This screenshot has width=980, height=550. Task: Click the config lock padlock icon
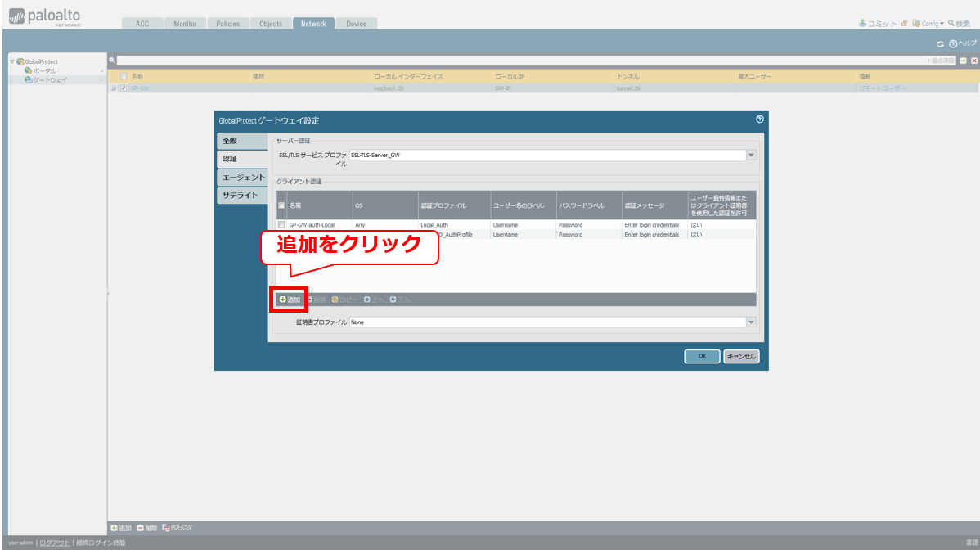click(x=904, y=24)
